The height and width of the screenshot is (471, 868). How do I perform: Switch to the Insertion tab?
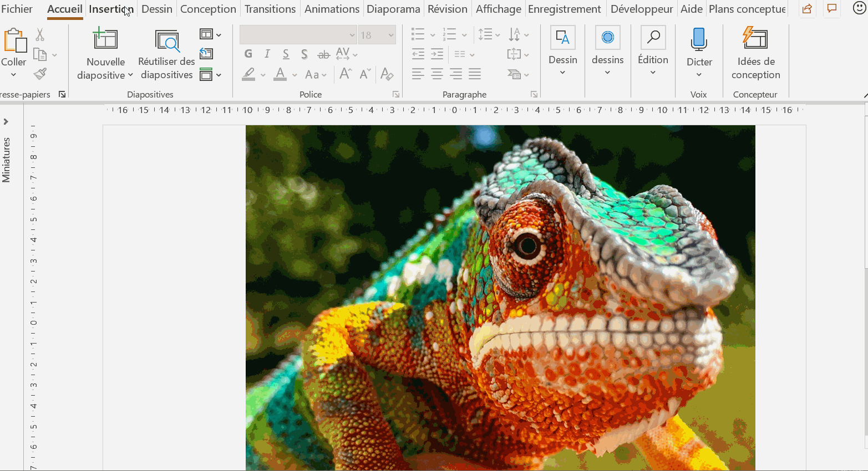pyautogui.click(x=111, y=9)
